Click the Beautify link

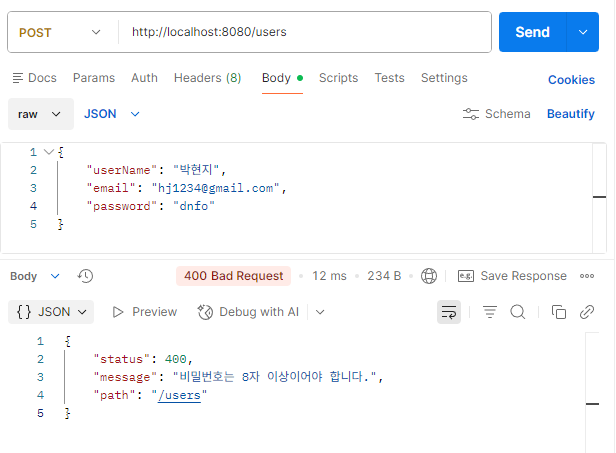[570, 114]
